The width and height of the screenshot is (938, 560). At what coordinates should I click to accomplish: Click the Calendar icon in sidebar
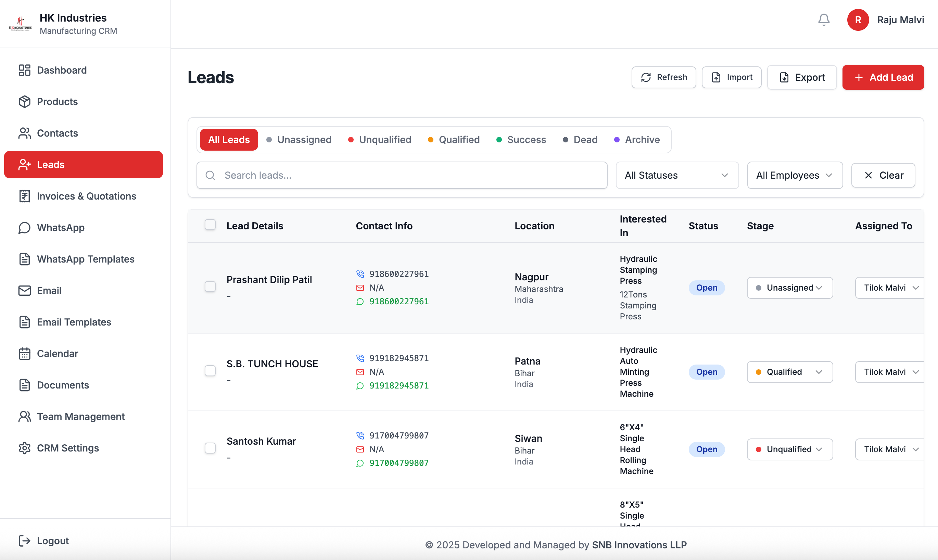25,354
